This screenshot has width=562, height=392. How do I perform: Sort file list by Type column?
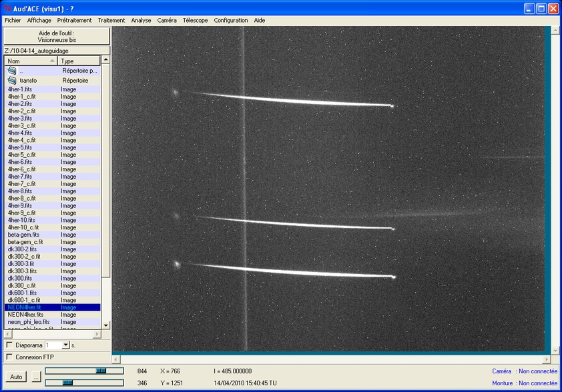point(79,61)
